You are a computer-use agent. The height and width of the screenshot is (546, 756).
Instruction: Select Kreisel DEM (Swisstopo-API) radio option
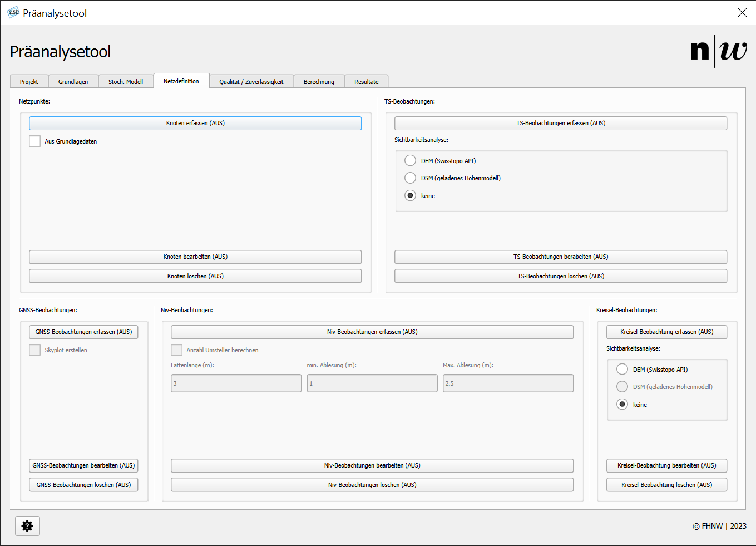pos(622,370)
